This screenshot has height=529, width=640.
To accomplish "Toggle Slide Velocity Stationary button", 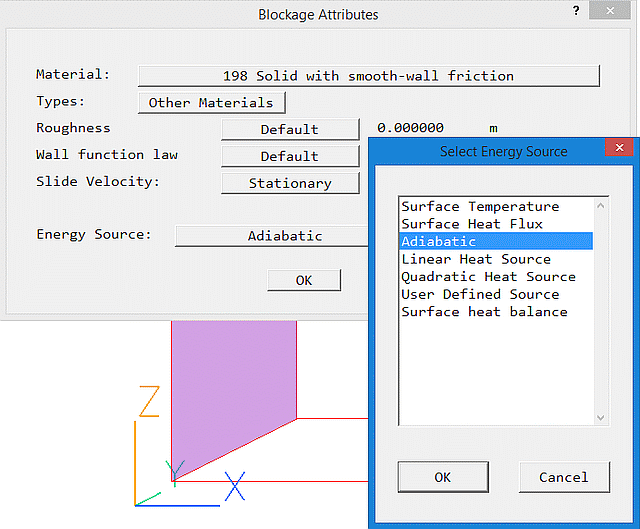I will coord(289,183).
